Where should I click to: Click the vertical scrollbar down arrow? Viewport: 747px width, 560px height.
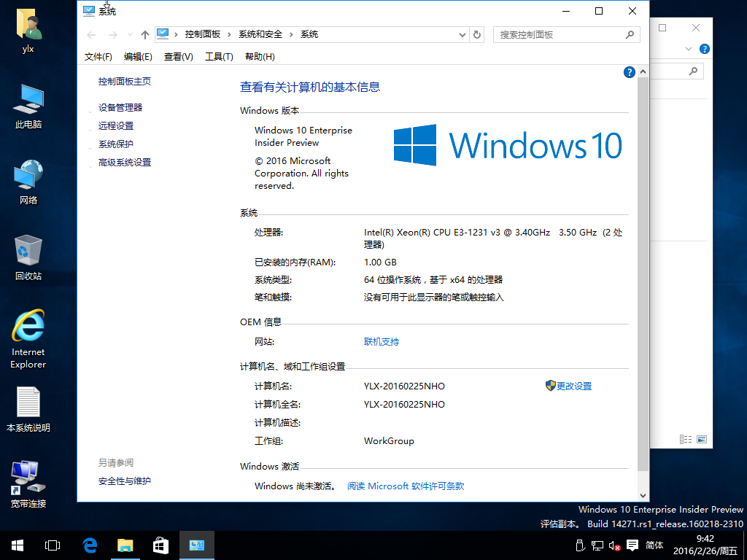[643, 494]
